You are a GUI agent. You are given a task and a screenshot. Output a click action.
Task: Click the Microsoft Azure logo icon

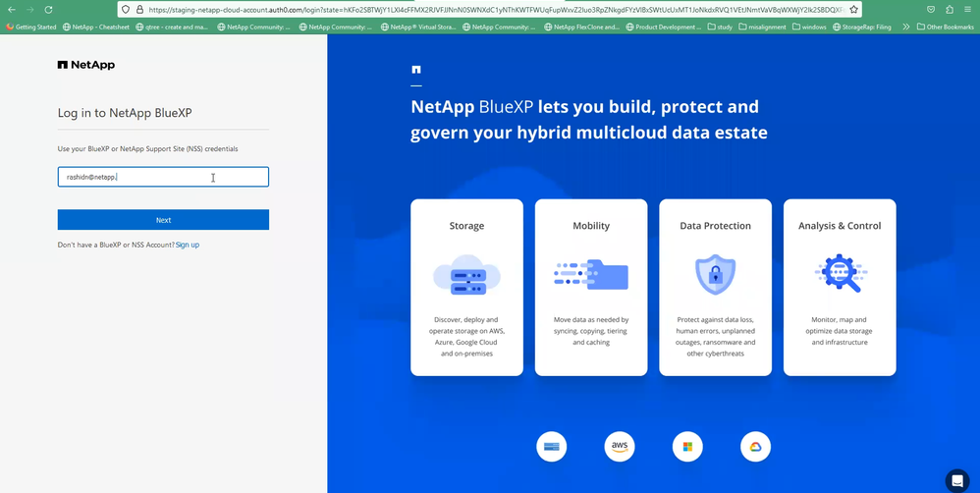tap(687, 446)
